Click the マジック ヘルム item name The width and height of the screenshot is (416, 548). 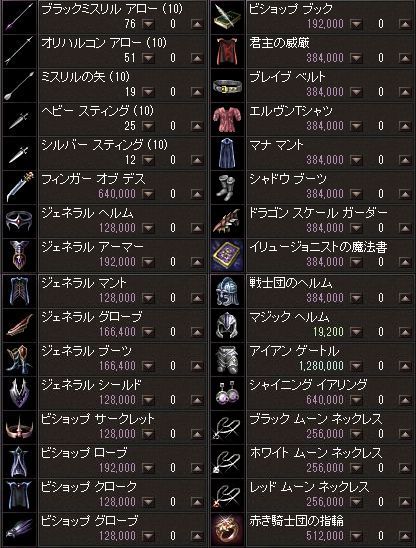[x=289, y=317]
